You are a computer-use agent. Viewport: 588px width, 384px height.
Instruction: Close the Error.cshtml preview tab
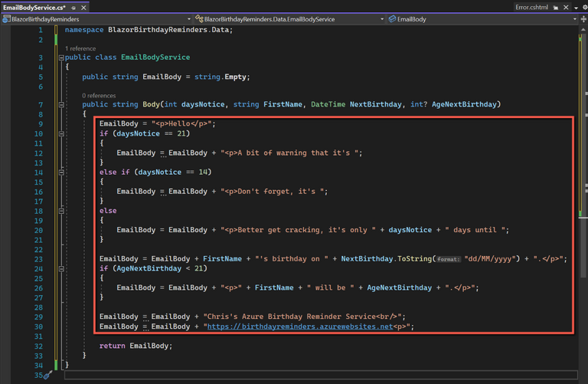tap(567, 7)
